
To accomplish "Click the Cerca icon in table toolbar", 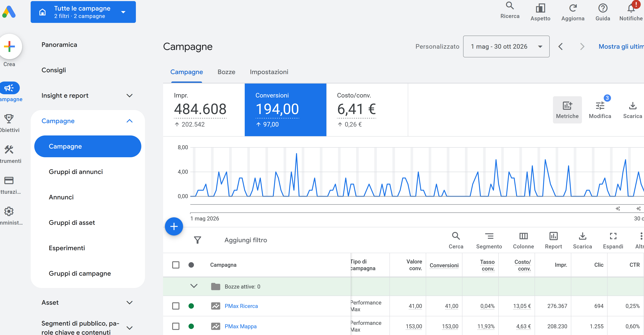I will click(x=456, y=236).
